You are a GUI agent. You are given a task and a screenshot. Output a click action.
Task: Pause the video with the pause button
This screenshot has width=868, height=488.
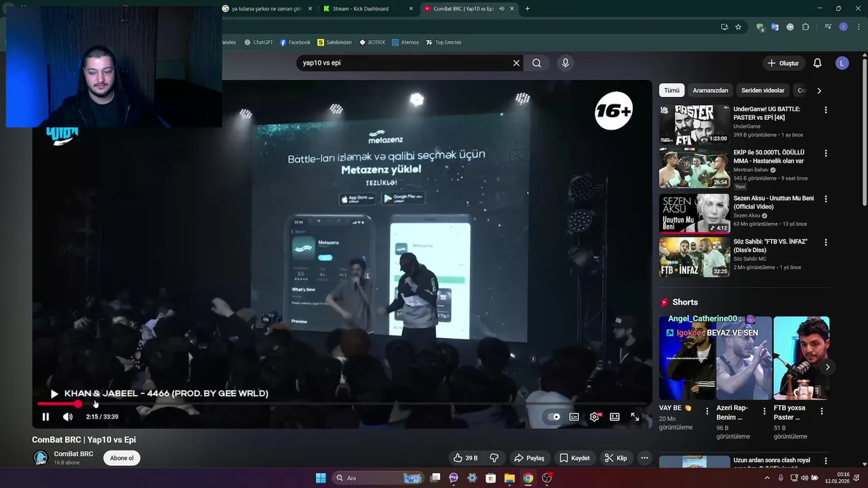[x=45, y=417]
